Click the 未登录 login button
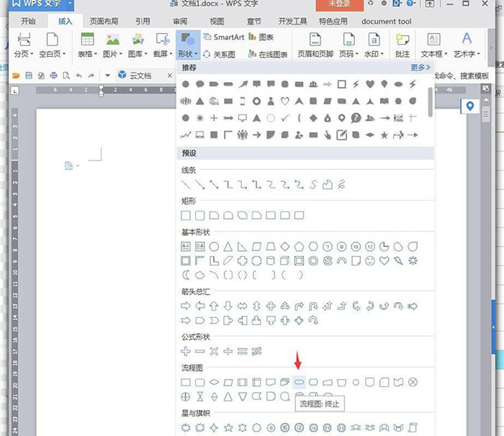This screenshot has width=504, height=436. (339, 4)
